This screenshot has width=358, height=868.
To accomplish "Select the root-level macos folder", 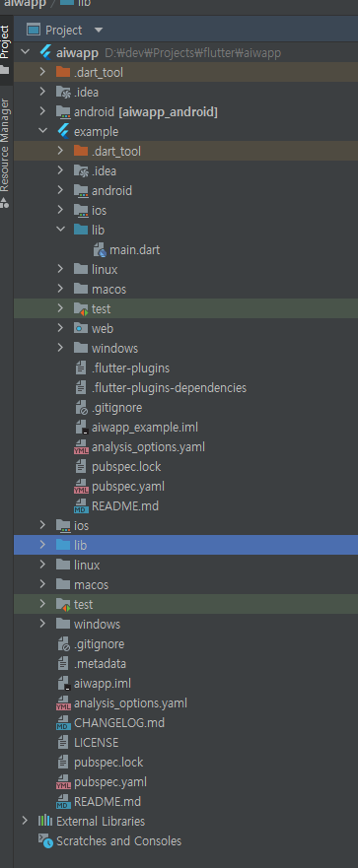I will tap(92, 584).
